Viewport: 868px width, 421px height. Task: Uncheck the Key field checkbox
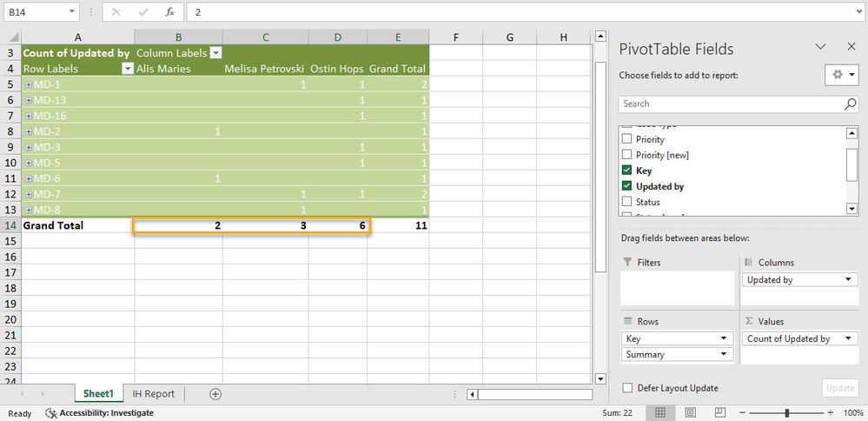pos(627,170)
